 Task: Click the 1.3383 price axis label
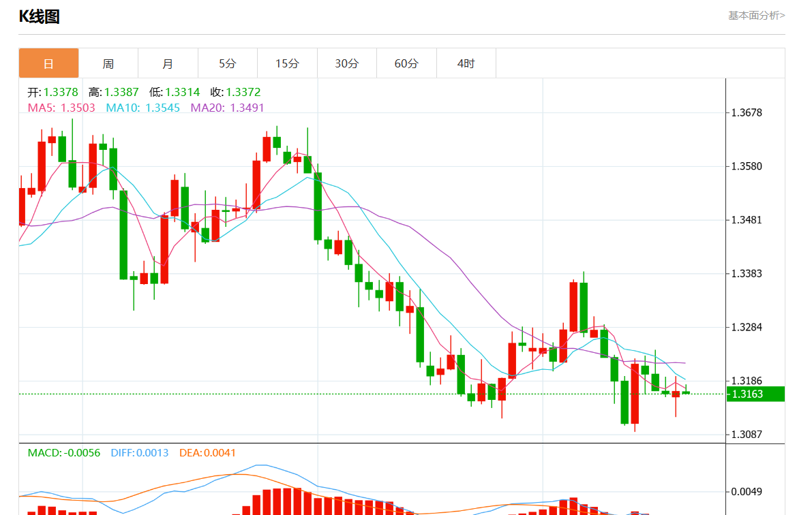[747, 273]
